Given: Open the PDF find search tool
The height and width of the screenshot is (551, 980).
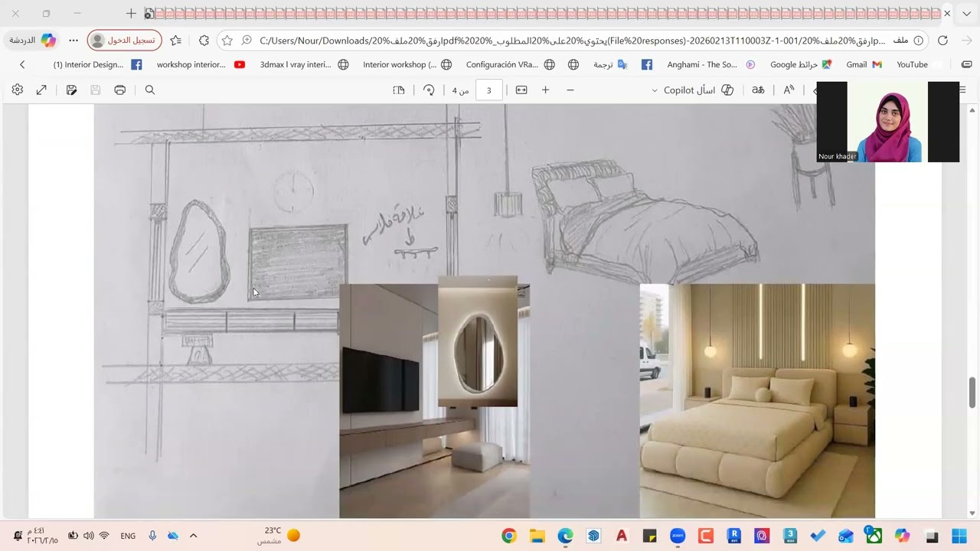Looking at the screenshot, I should point(150,90).
